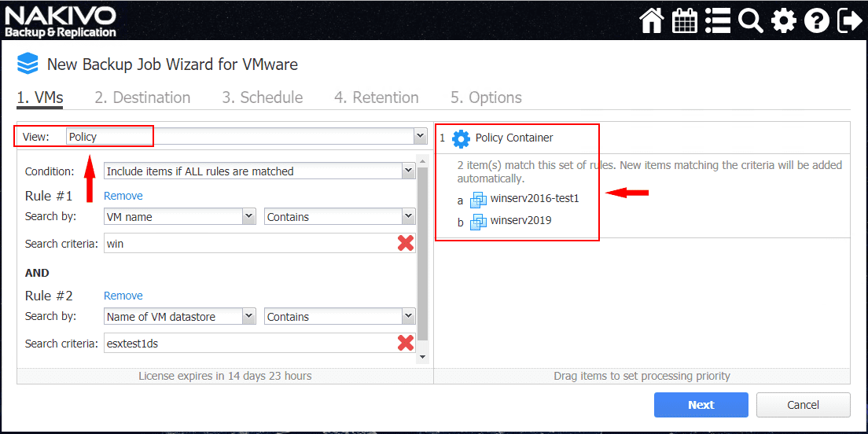Viewport: 868px width, 434px height.
Task: Click the Cancel button
Action: [x=803, y=405]
